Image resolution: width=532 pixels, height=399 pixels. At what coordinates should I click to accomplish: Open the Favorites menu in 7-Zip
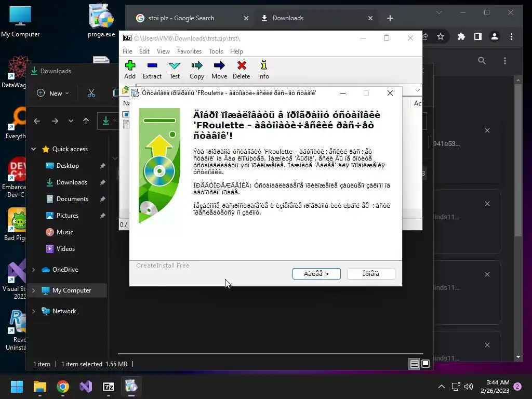(x=189, y=51)
